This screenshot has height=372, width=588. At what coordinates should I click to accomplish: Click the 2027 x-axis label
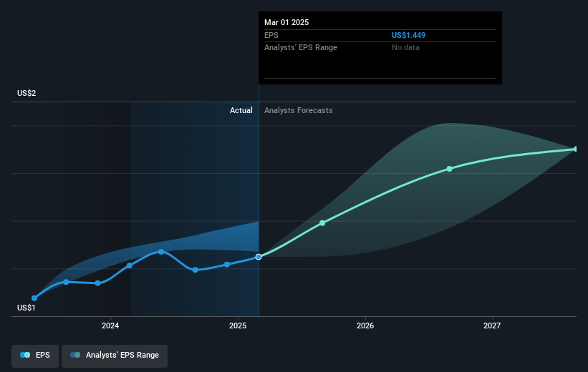pyautogui.click(x=492, y=325)
